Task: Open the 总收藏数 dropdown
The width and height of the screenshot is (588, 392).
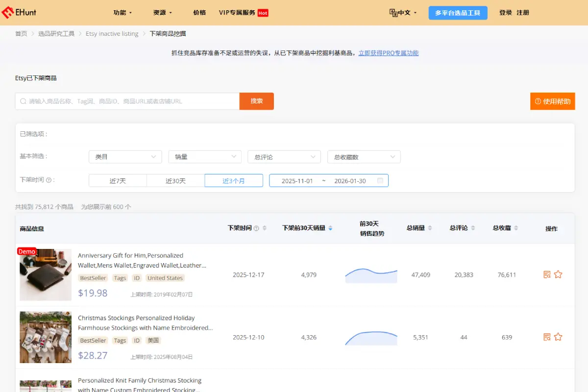Action: 364,156
